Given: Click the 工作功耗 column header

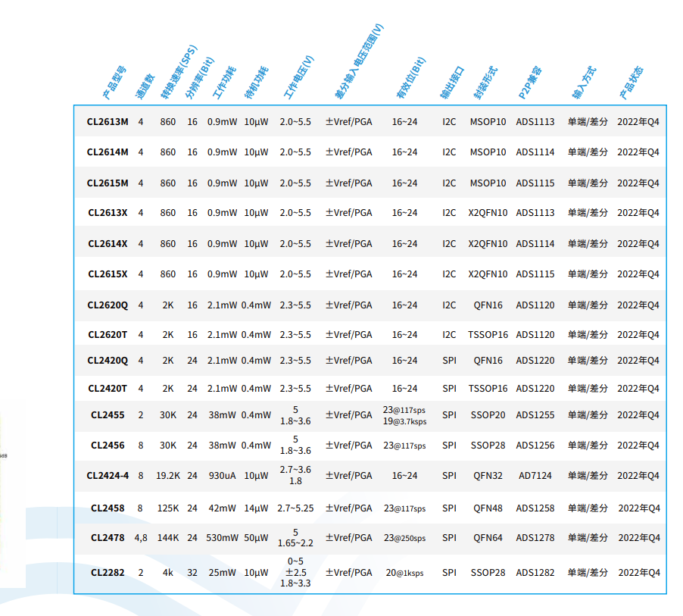Looking at the screenshot, I should (x=224, y=83).
